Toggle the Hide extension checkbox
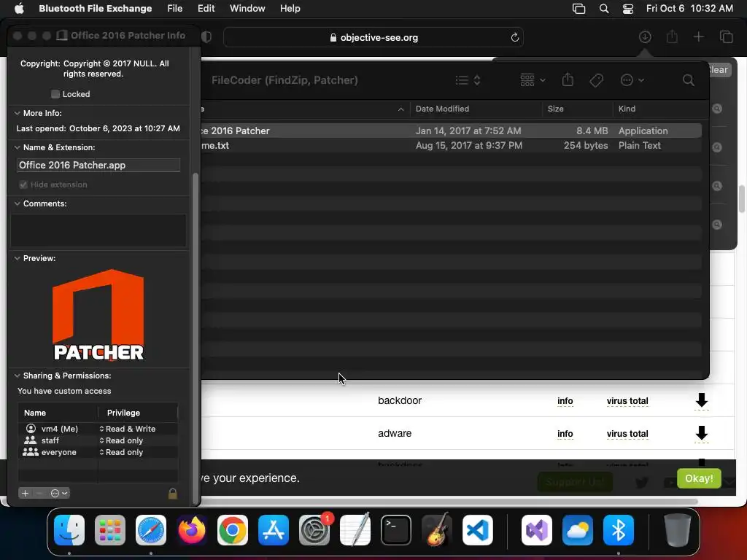747x560 pixels. [x=23, y=184]
